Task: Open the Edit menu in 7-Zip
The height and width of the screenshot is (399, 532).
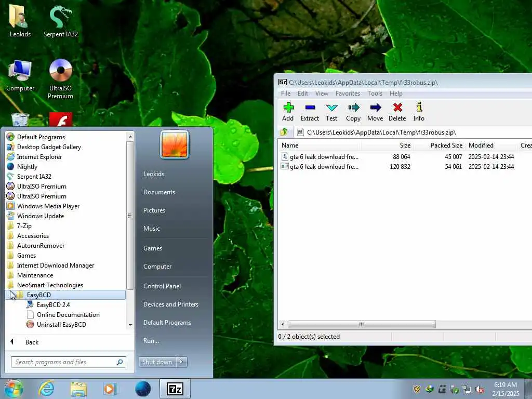Action: 303,94
